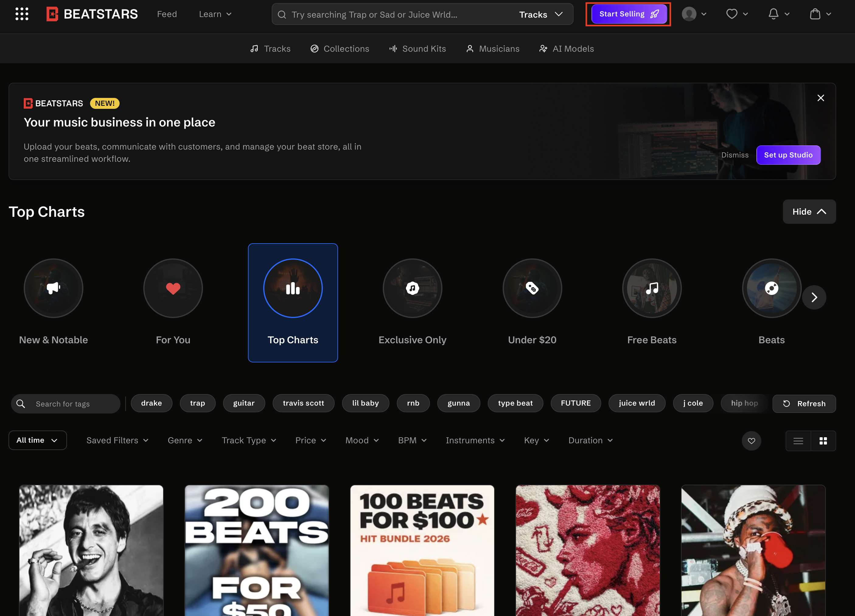Open the Musicians tab
This screenshot has height=616, width=855.
click(493, 49)
